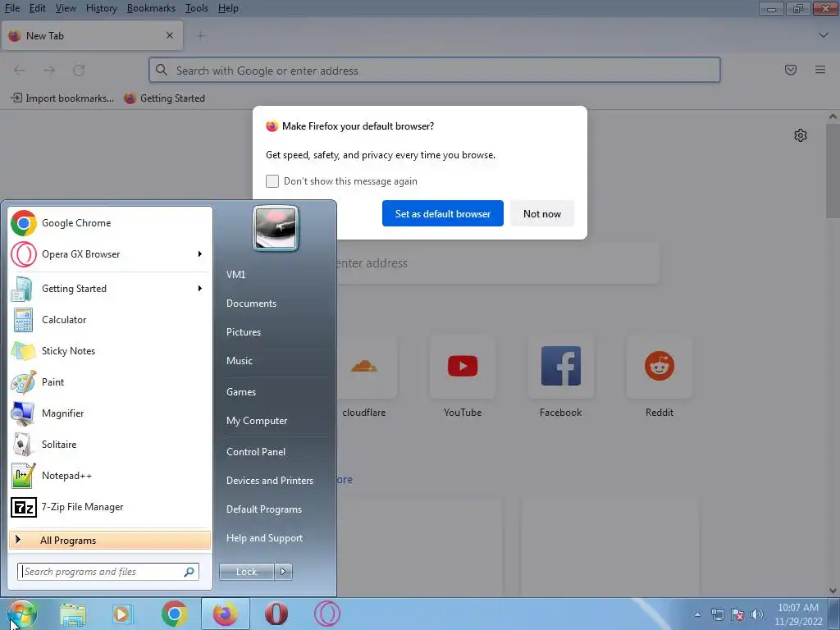Click the volume speaker tray icon
Image resolution: width=840 pixels, height=630 pixels.
point(757,614)
